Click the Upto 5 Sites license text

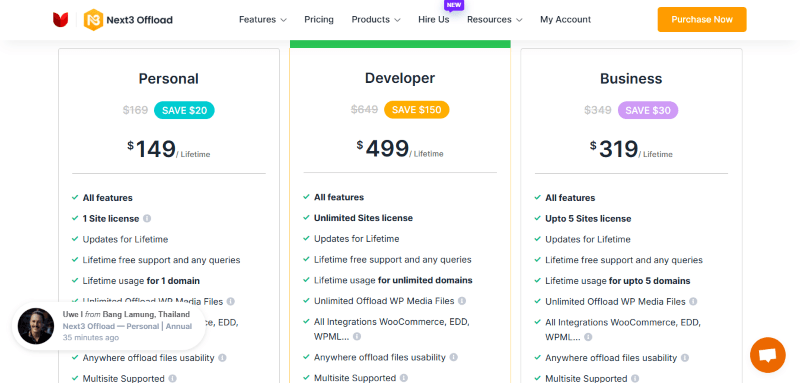pos(588,219)
